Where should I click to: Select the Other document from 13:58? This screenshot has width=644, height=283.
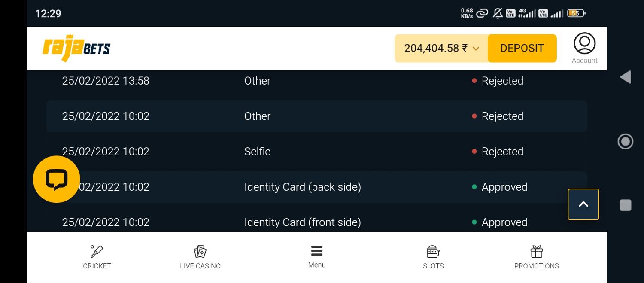[x=317, y=81]
